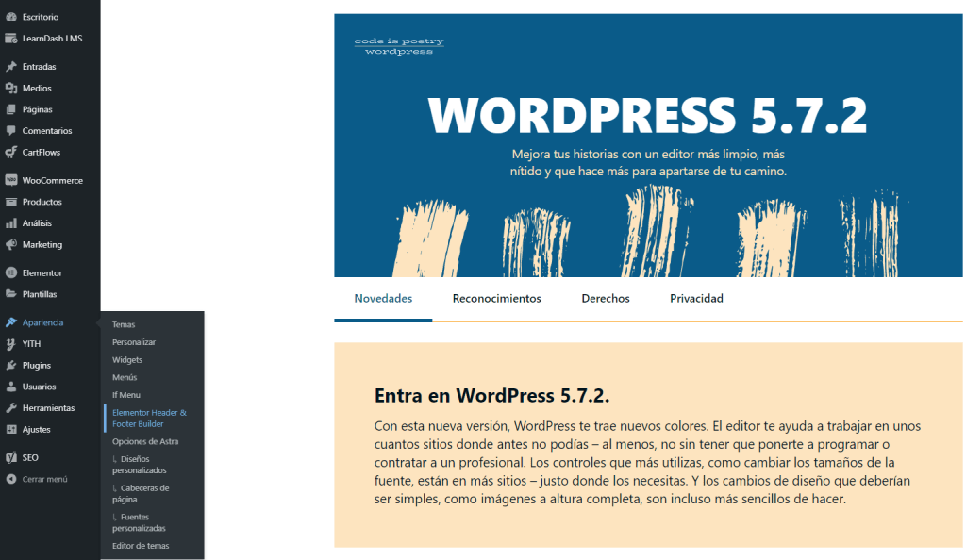The image size is (966, 560).
Task: Click the Ajustes settings icon
Action: pos(11,430)
